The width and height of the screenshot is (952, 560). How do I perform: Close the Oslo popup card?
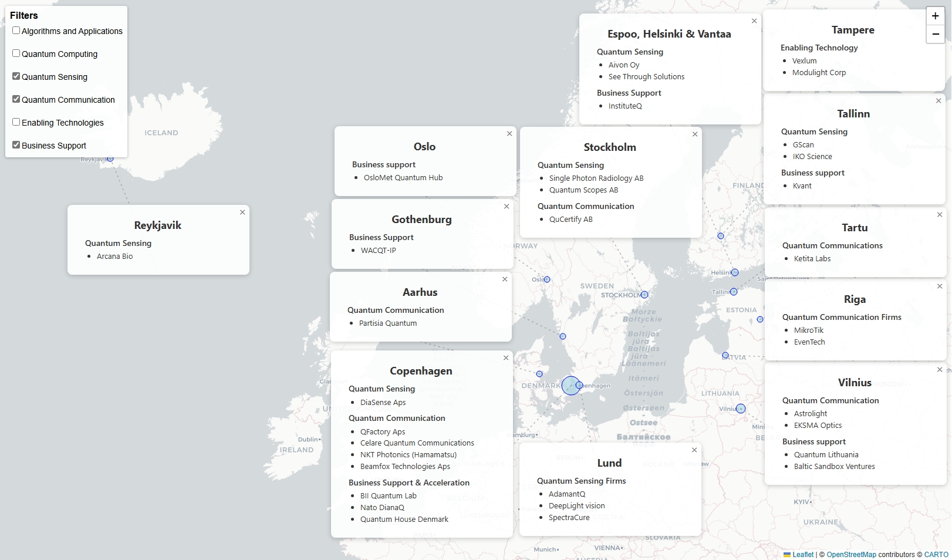(509, 134)
